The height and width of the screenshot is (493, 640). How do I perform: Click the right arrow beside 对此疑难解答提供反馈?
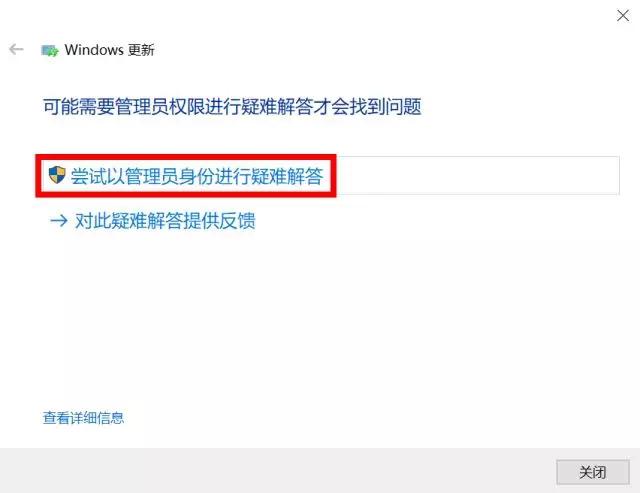point(59,221)
